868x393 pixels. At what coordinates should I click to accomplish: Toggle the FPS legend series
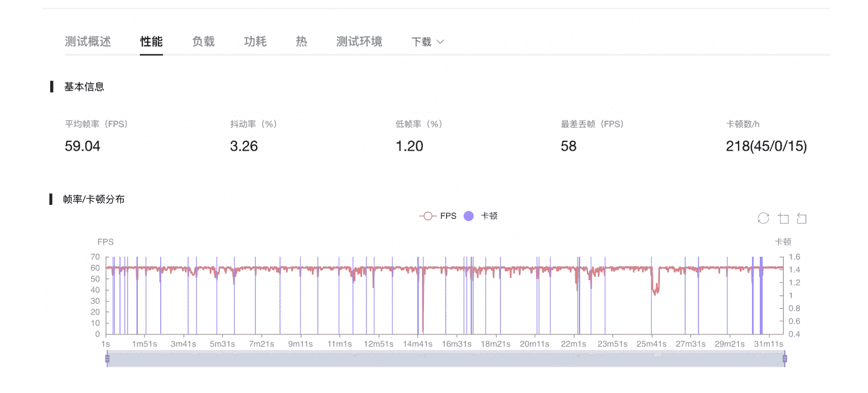(438, 216)
